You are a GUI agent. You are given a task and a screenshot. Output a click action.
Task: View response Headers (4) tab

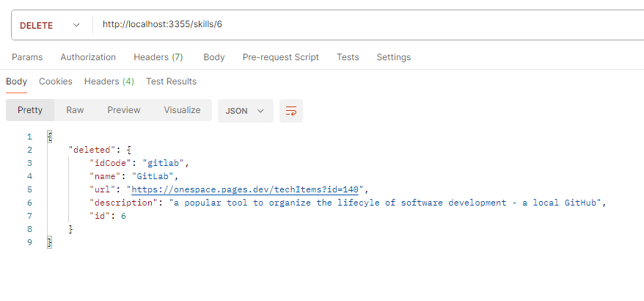(x=109, y=81)
